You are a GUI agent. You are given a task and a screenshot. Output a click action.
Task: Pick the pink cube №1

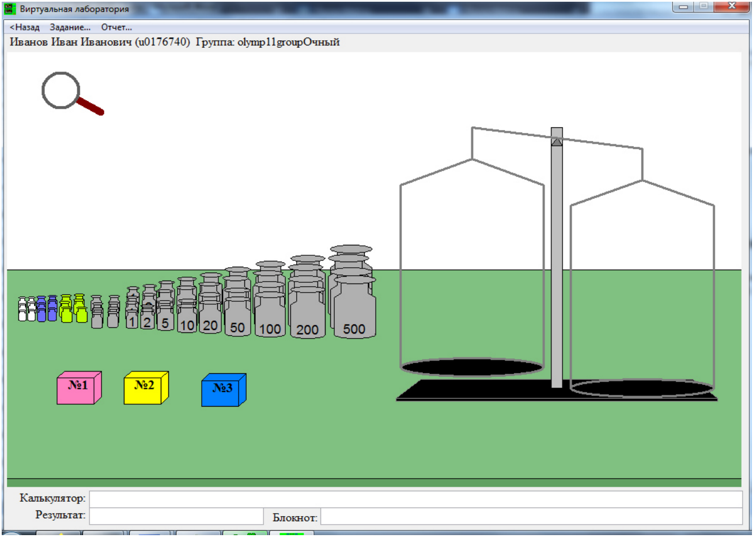(79, 388)
